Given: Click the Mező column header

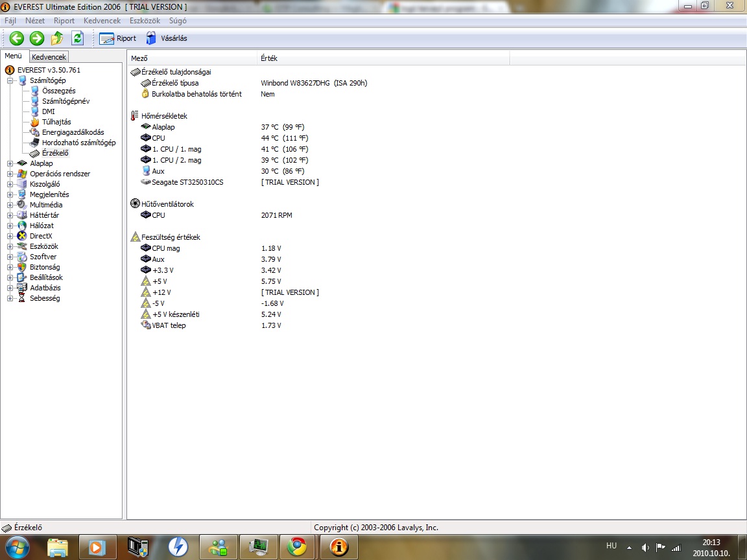Looking at the screenshot, I should (193, 58).
